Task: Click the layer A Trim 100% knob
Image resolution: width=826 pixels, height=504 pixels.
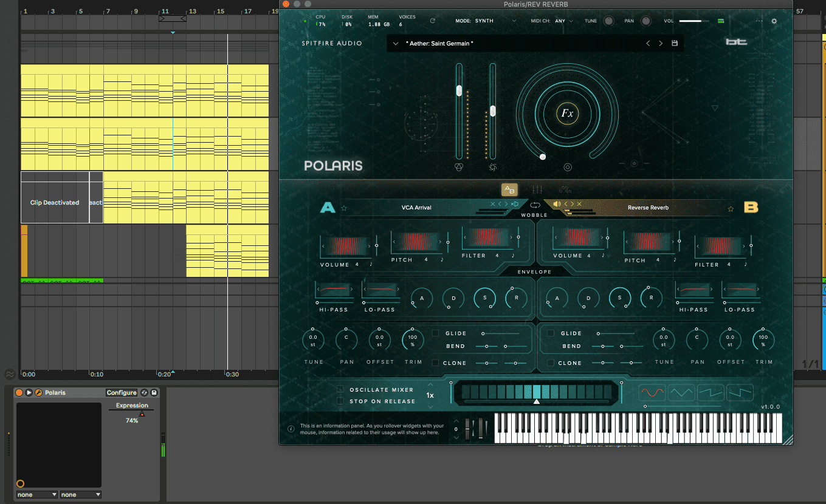Action: 413,340
